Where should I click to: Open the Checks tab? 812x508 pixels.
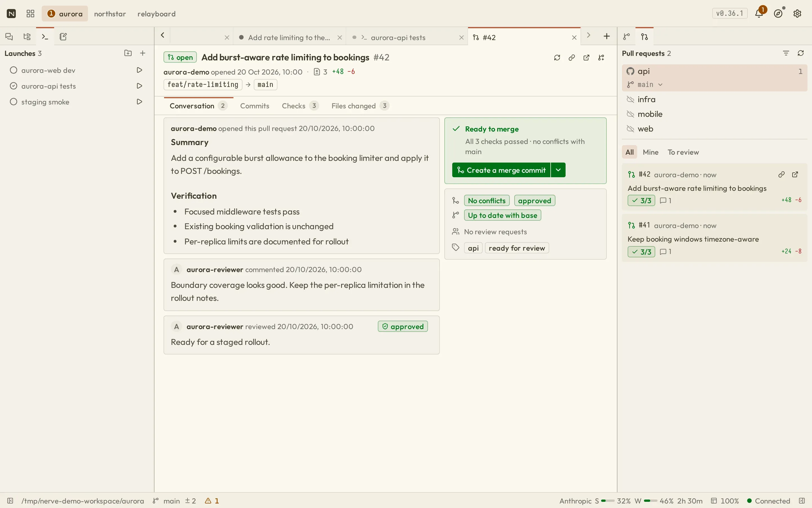click(300, 106)
